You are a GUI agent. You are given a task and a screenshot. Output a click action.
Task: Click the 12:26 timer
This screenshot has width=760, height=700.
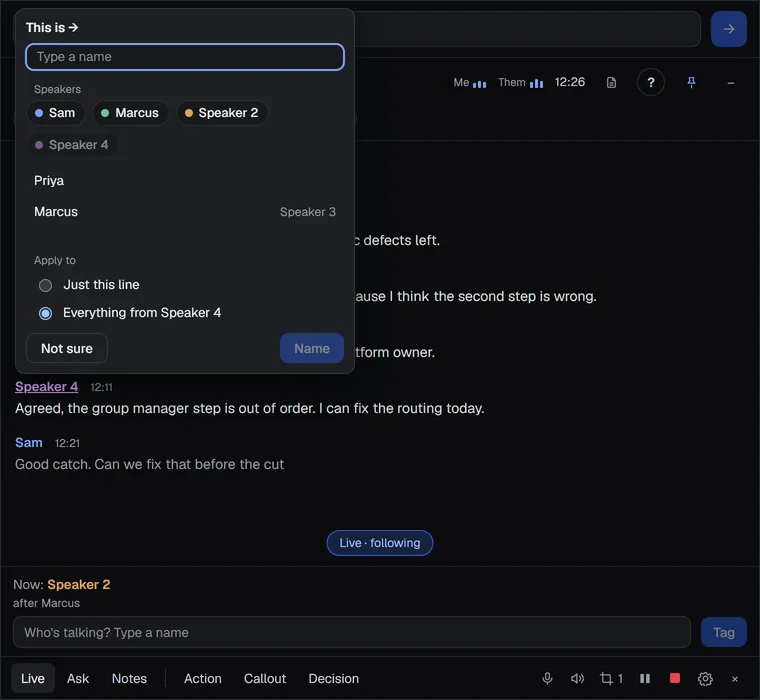tap(570, 82)
